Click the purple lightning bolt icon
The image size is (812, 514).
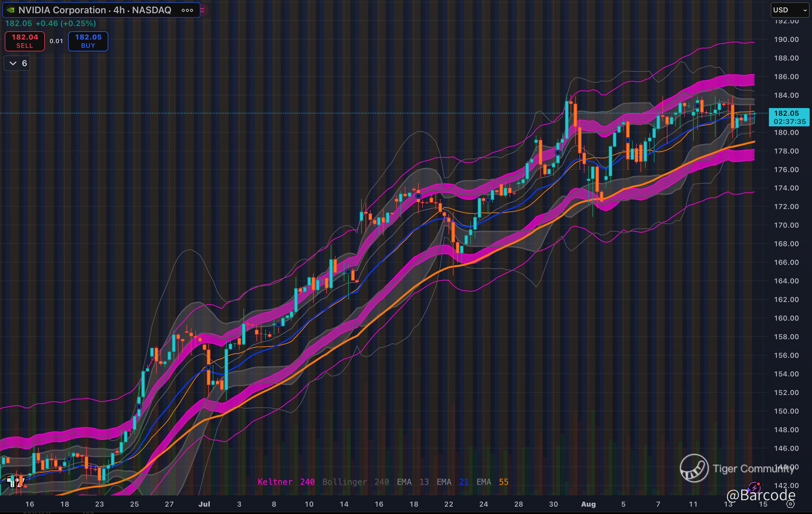[754, 488]
